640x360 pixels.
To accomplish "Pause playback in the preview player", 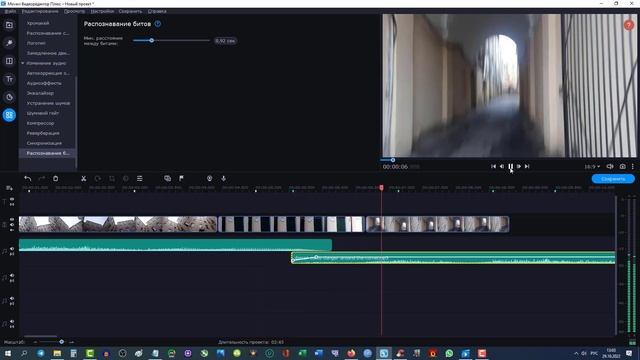I will tap(510, 167).
